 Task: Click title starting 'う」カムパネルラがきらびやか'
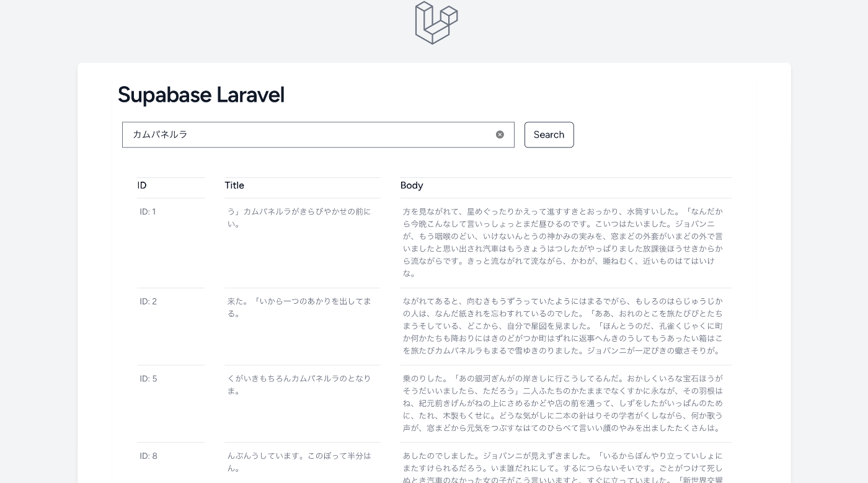click(299, 218)
